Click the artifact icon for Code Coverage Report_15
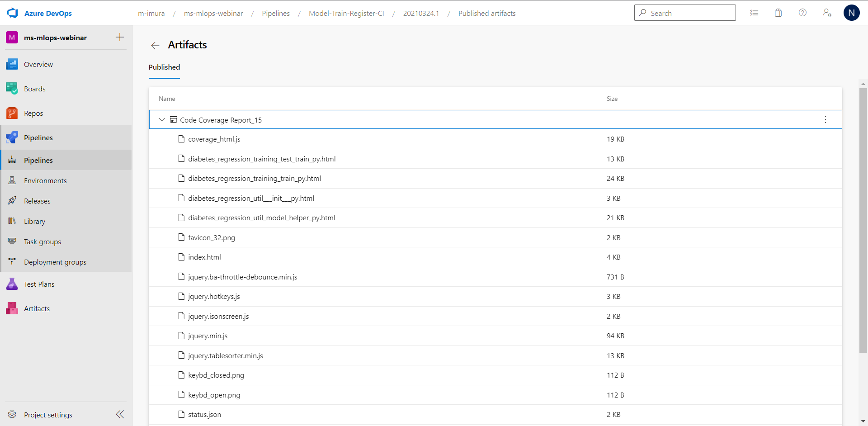 [x=173, y=120]
